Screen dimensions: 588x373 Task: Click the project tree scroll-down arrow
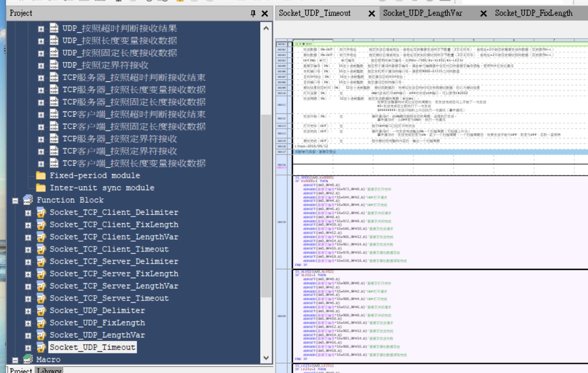pyautogui.click(x=266, y=358)
